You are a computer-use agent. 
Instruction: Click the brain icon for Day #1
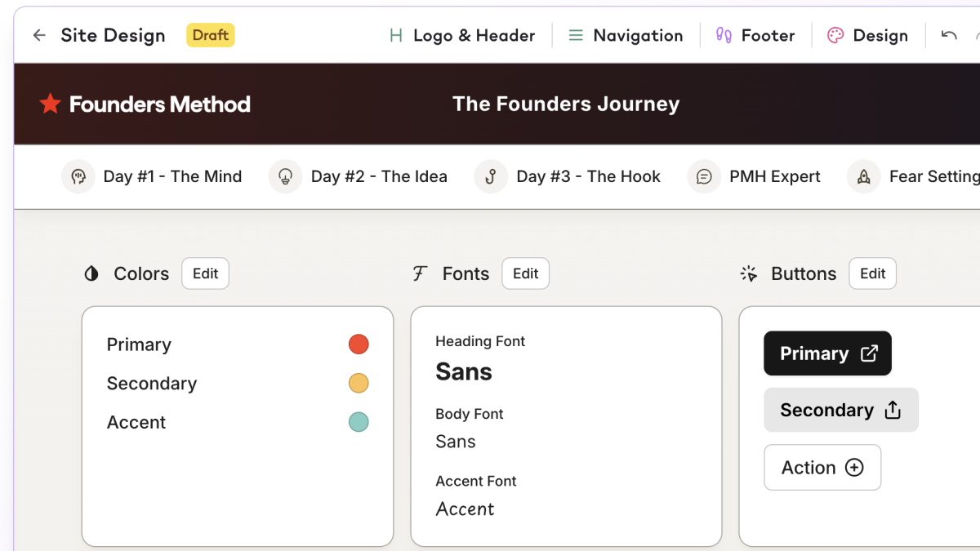click(78, 176)
